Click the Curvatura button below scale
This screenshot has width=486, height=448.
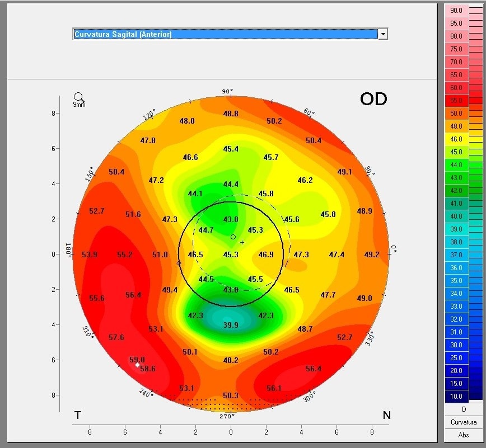pyautogui.click(x=464, y=422)
